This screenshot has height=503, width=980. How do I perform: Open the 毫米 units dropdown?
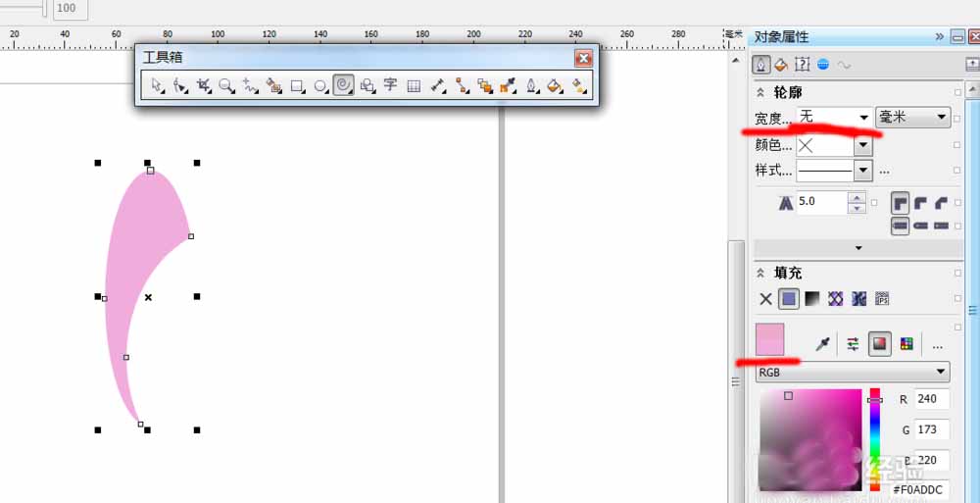913,117
